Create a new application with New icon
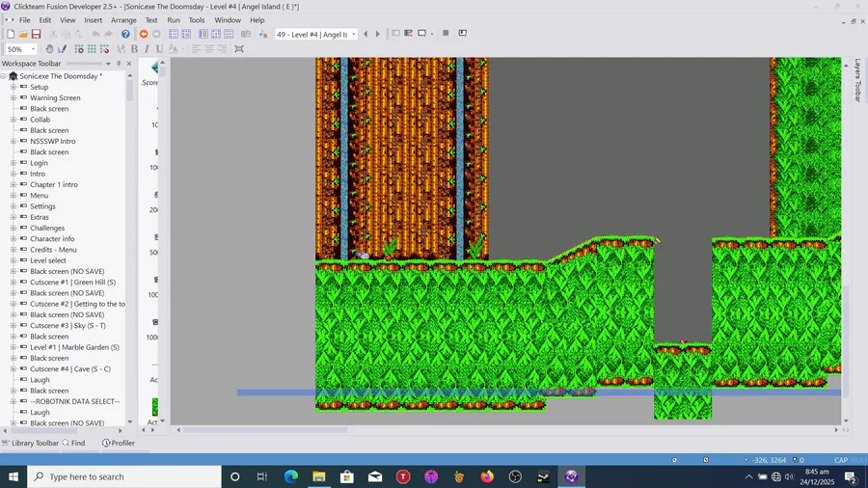Viewport: 868px width, 488px height. click(11, 35)
